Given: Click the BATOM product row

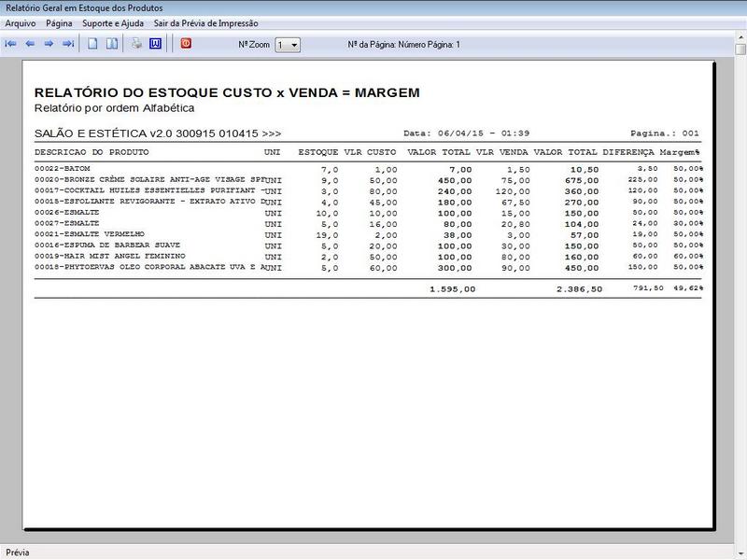Looking at the screenshot, I should pos(61,169).
